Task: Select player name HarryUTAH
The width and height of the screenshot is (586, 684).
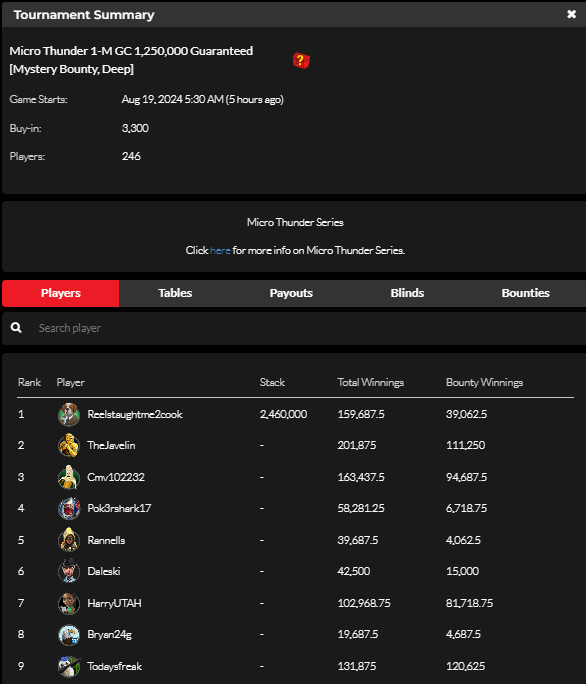Action: click(114, 603)
